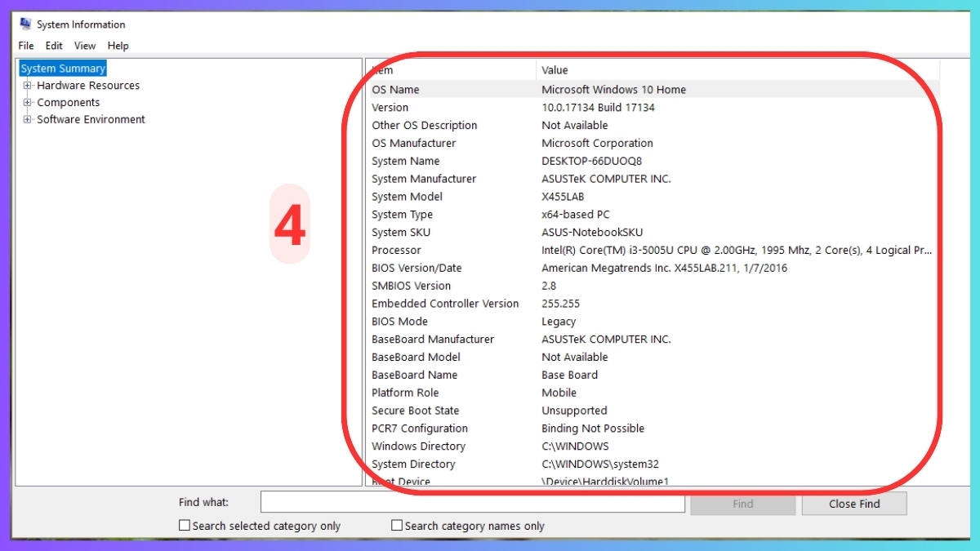Viewport: 980px width, 551px height.
Task: Select the OS Name row
Action: tap(653, 90)
